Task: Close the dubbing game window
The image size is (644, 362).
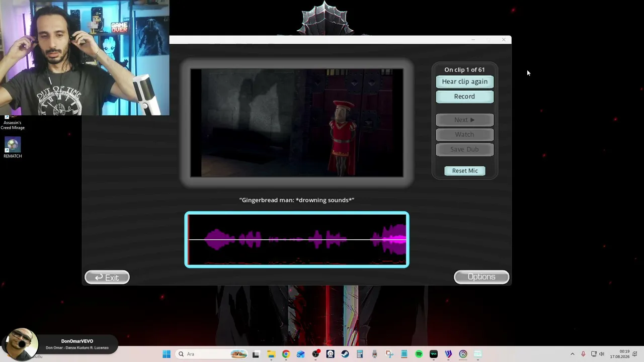Action: [504, 40]
